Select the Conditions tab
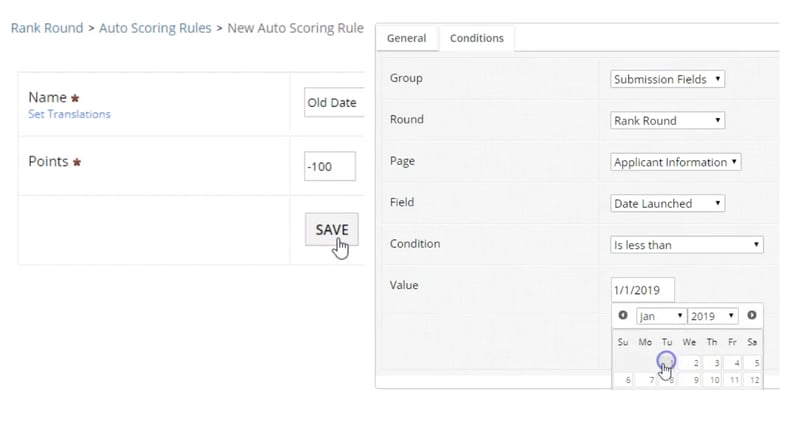The image size is (796, 437). pos(476,38)
